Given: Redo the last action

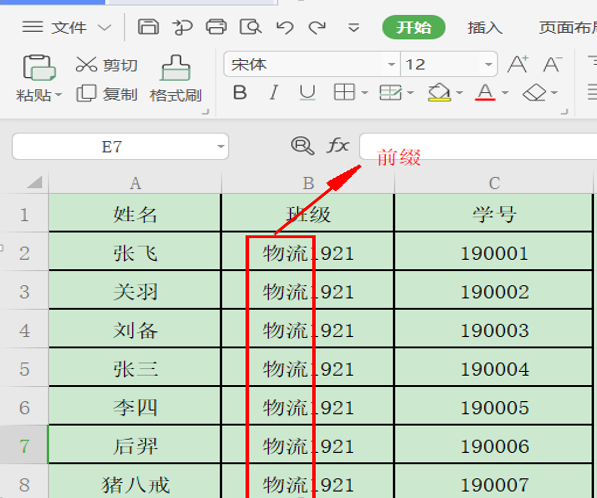Looking at the screenshot, I should point(317,27).
